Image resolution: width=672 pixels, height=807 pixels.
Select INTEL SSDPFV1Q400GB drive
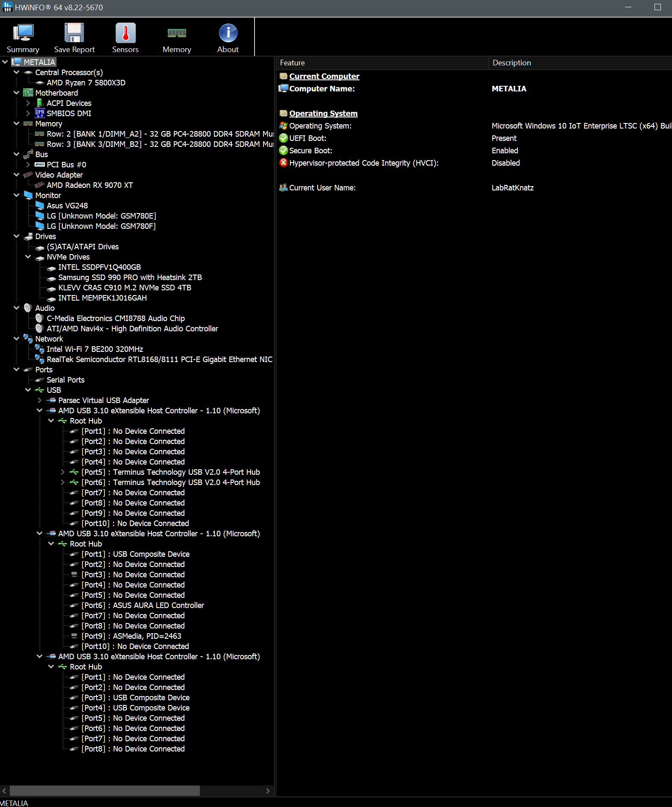click(99, 267)
